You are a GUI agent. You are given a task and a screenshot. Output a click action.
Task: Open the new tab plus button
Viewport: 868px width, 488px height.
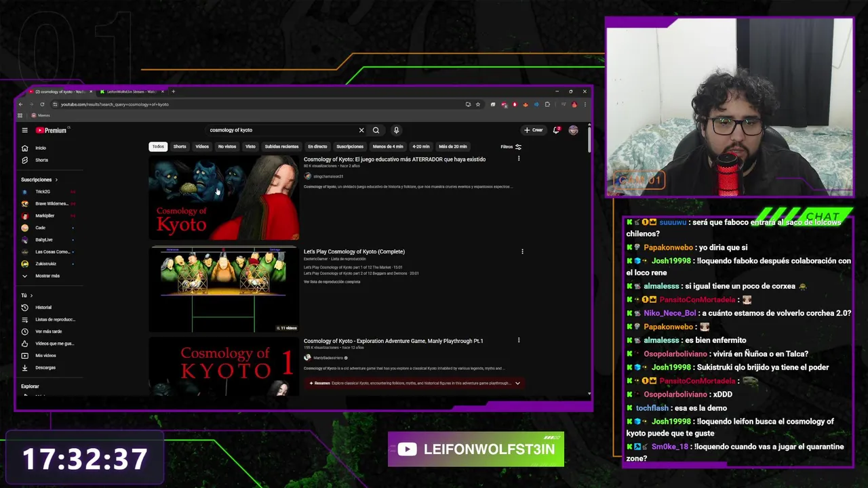pyautogui.click(x=173, y=91)
